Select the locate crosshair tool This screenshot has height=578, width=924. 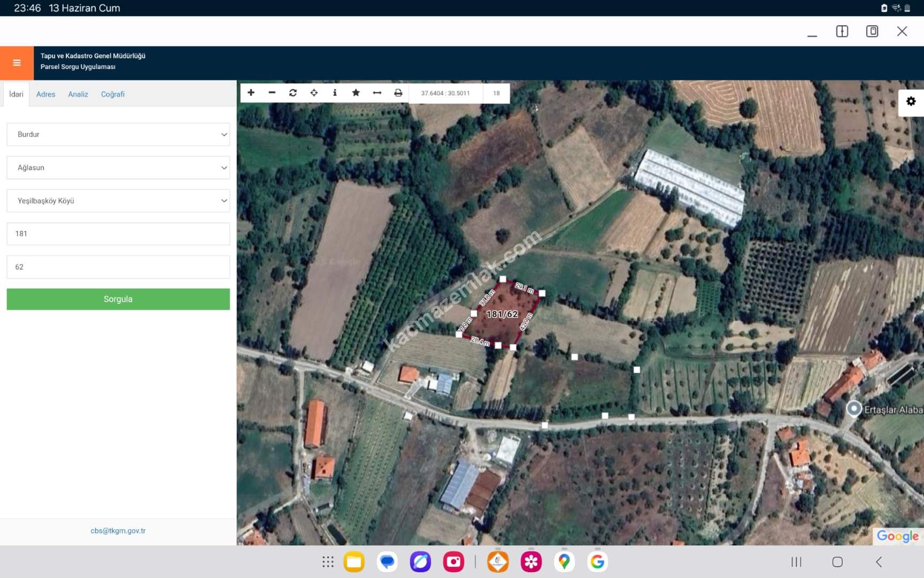click(314, 93)
